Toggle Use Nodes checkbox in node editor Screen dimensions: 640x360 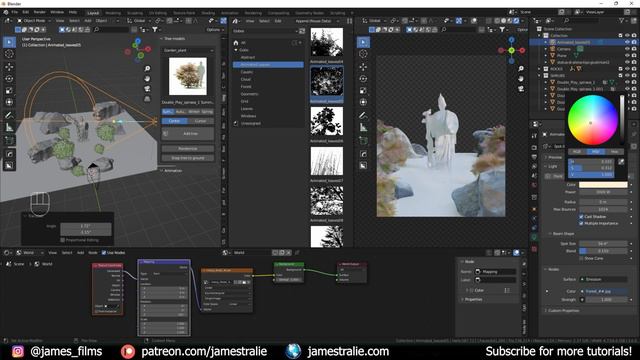click(x=104, y=253)
